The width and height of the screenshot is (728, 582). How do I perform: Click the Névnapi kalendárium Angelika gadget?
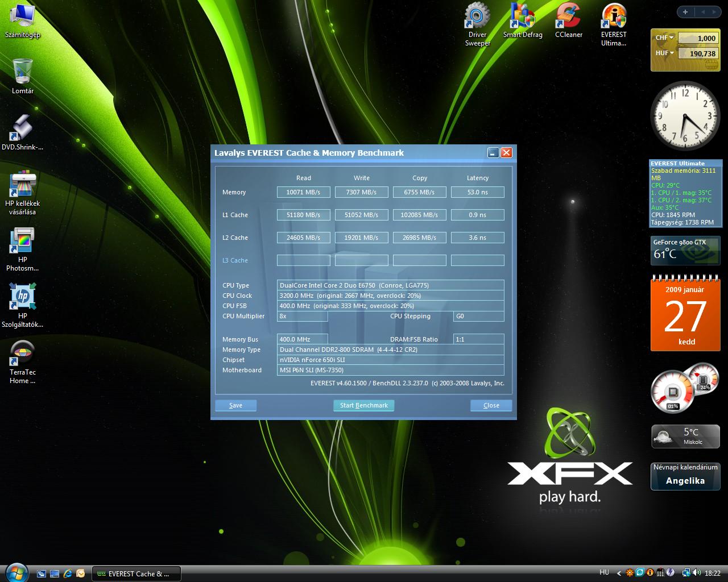[685, 476]
